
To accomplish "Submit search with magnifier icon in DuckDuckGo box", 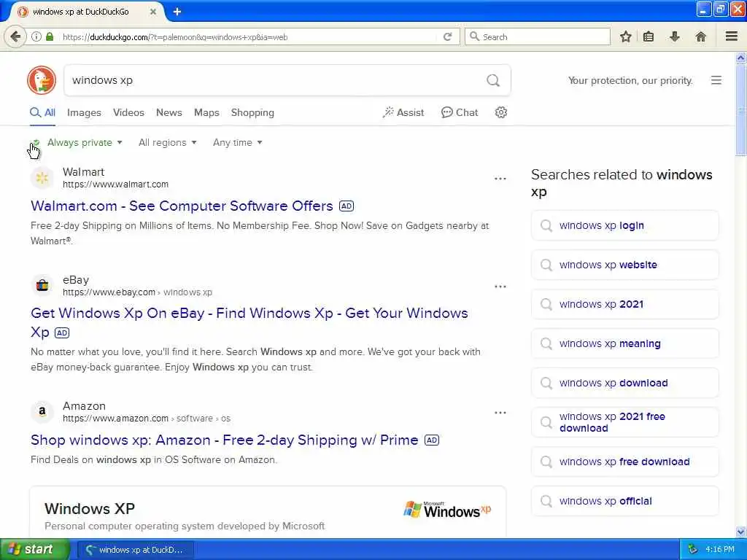I will 493,80.
